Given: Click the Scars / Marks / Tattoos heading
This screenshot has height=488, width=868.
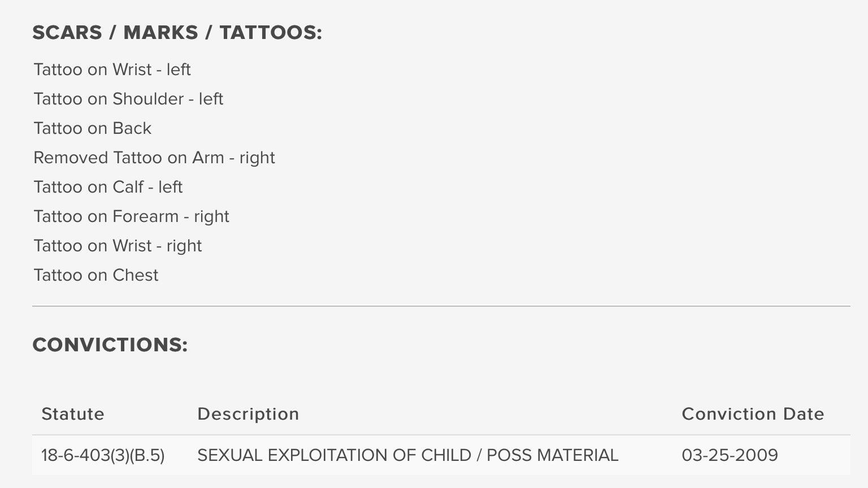Looking at the screenshot, I should [177, 32].
